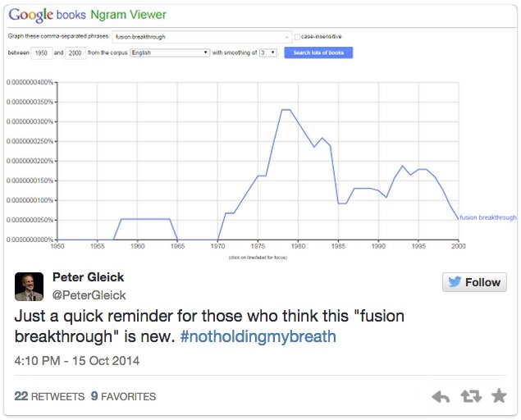Click the "Search lots of books" button

318,52
